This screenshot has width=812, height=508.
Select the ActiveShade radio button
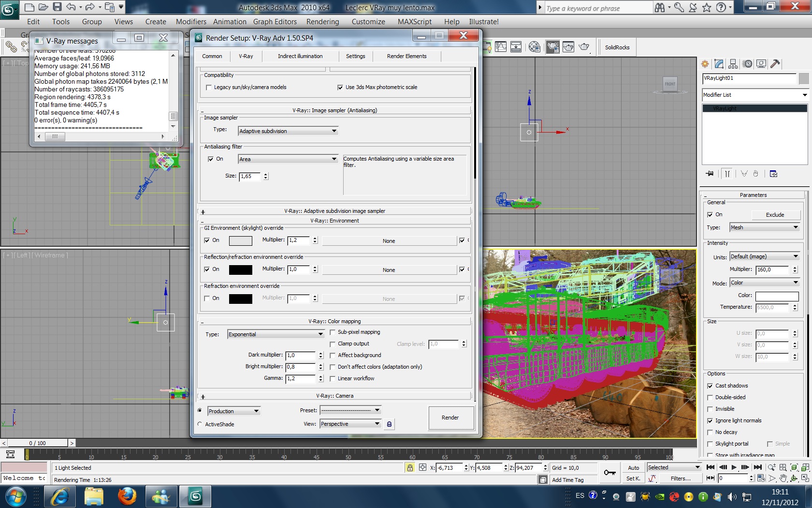click(x=200, y=424)
